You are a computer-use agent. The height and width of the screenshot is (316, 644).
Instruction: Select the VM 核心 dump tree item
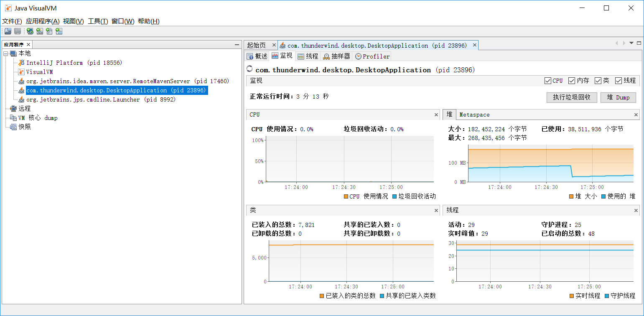click(x=38, y=118)
